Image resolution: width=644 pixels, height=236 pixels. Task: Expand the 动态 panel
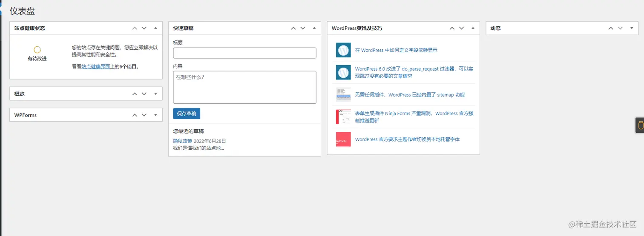coord(632,28)
